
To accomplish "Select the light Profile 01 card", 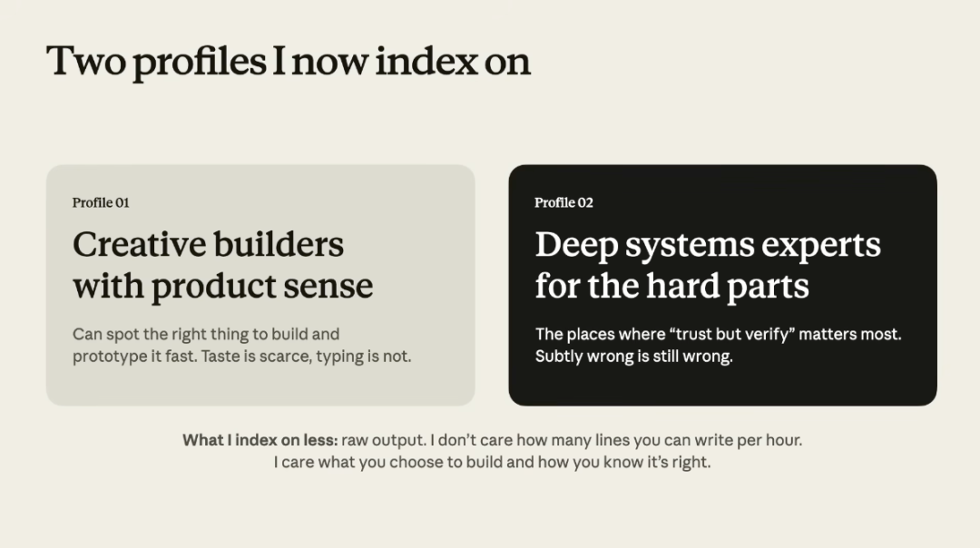I will tap(260, 285).
